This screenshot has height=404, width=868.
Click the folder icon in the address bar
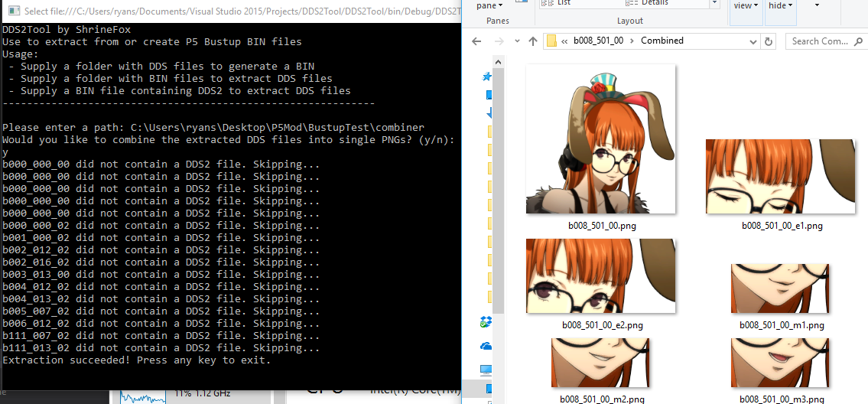551,41
